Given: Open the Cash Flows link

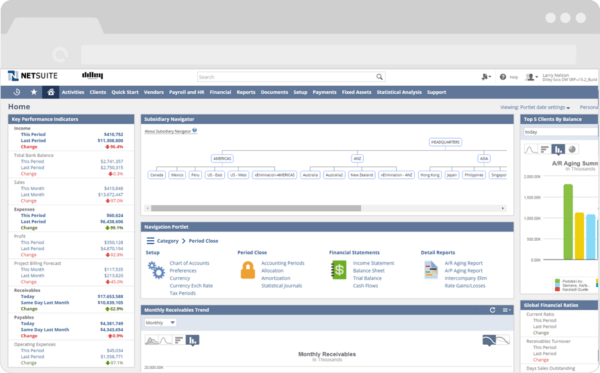Looking at the screenshot, I should click(365, 286).
